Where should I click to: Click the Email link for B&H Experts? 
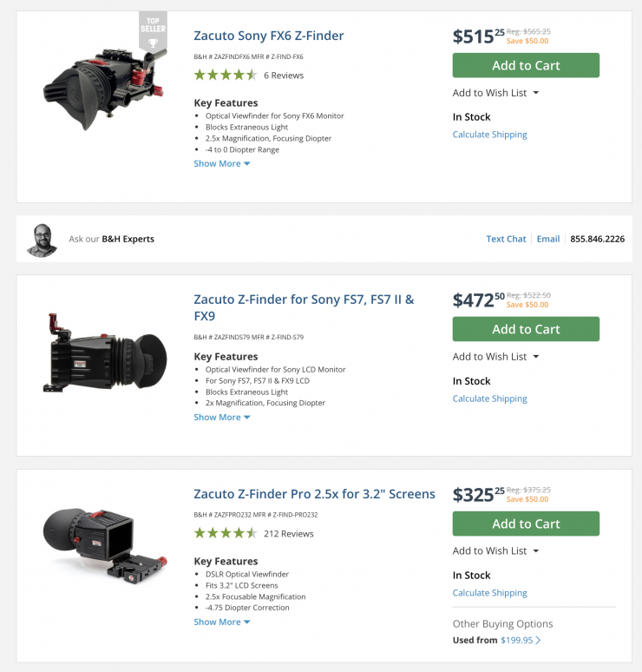pos(547,239)
